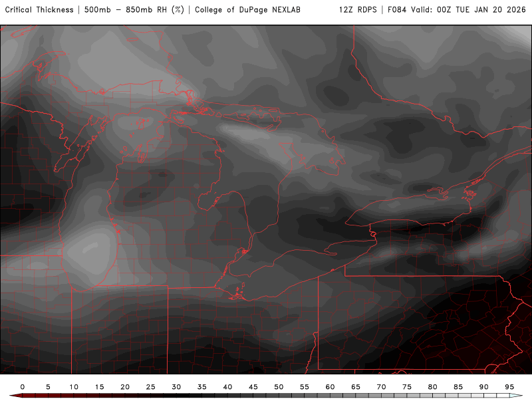Image resolution: width=532 pixels, height=399 pixels.
Task: Click the "500mb – 850mb RH (%)" label
Action: pyautogui.click(x=134, y=10)
